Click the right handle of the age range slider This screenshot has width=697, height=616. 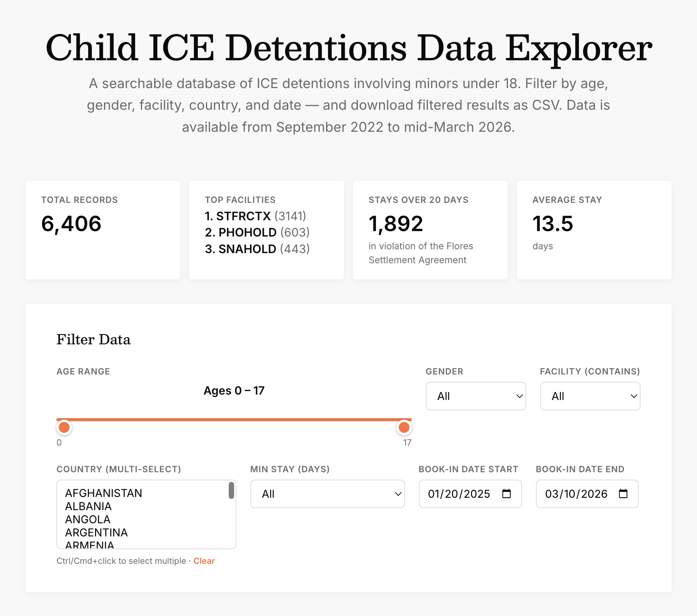pos(404,427)
